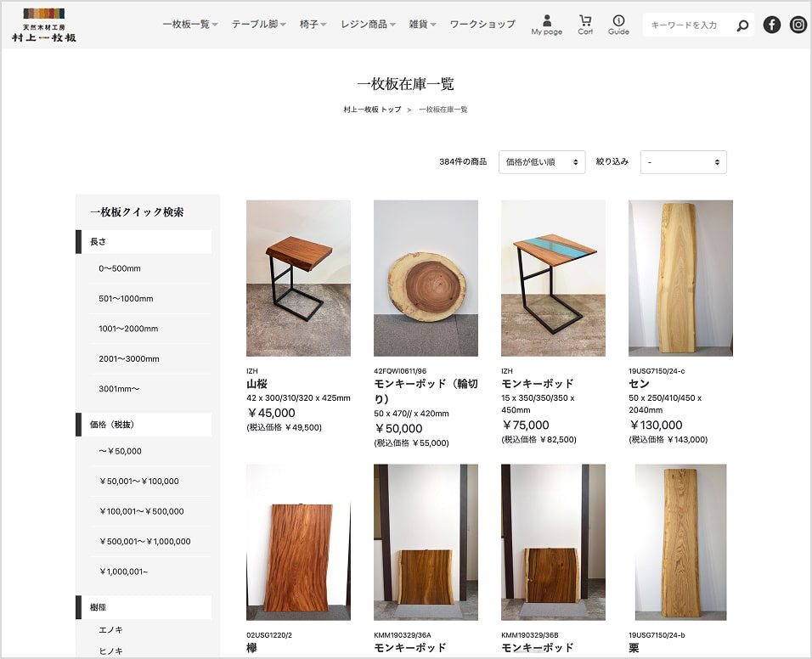Open the Guide info icon
Screen dimensions: 812x659
[x=618, y=24]
